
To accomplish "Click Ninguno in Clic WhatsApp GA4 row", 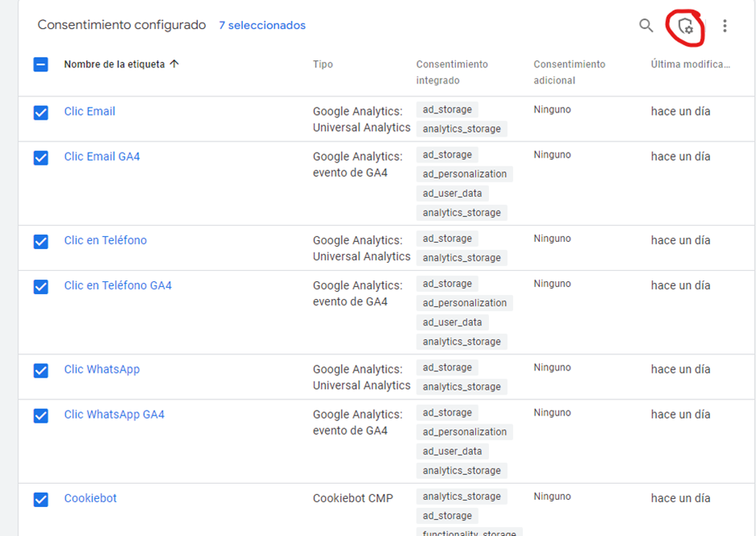I will (x=552, y=413).
